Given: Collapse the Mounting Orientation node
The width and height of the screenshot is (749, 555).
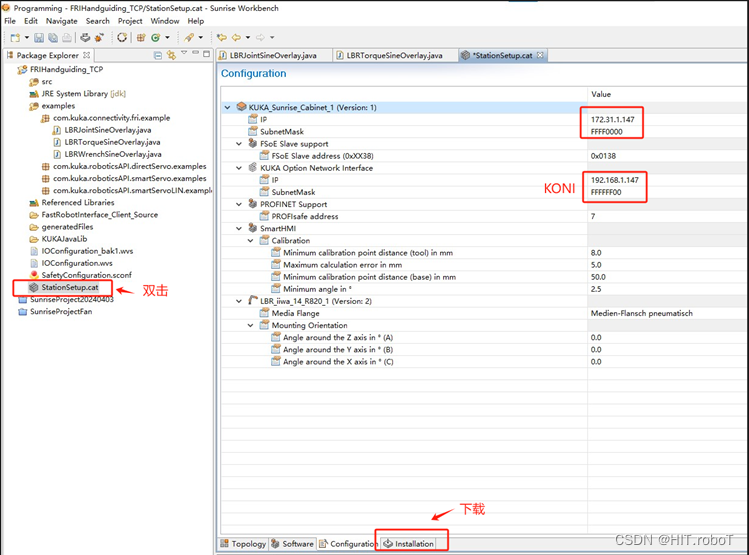Looking at the screenshot, I should click(x=251, y=325).
